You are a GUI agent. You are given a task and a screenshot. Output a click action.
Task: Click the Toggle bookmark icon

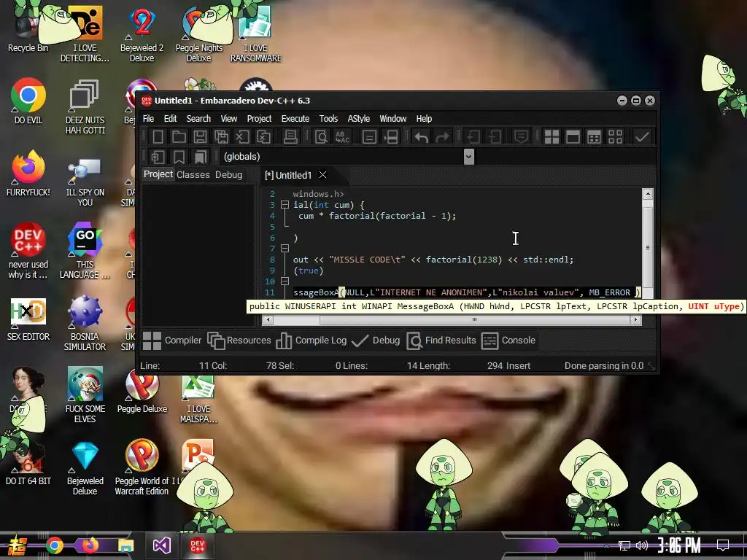pos(179,157)
